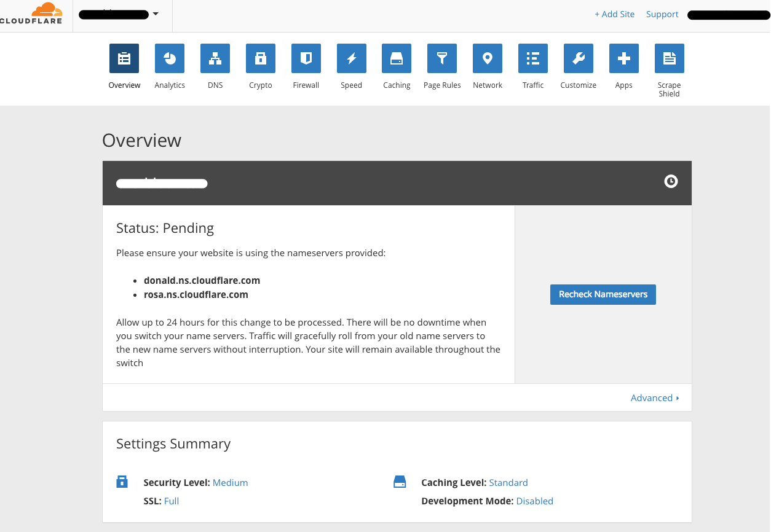Click the Scrape Shield label in navigation
The image size is (771, 532).
(x=670, y=90)
